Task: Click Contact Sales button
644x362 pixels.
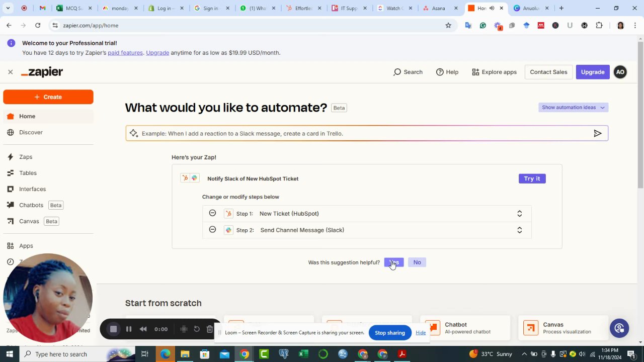Action: tap(548, 72)
